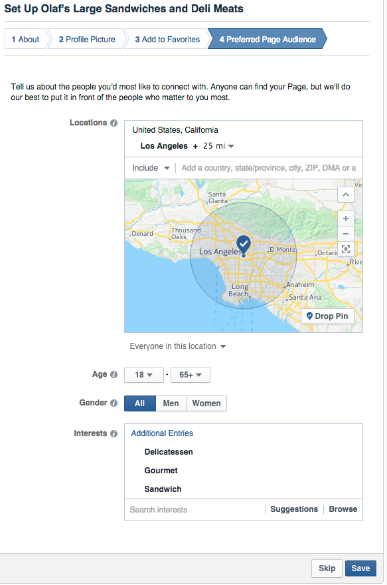Click the Long Beach label on map

point(239,290)
